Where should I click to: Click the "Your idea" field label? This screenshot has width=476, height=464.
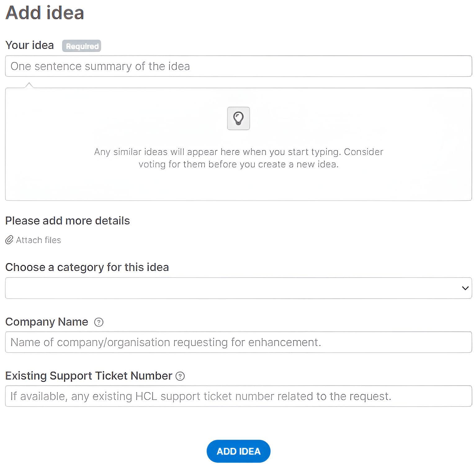click(29, 45)
